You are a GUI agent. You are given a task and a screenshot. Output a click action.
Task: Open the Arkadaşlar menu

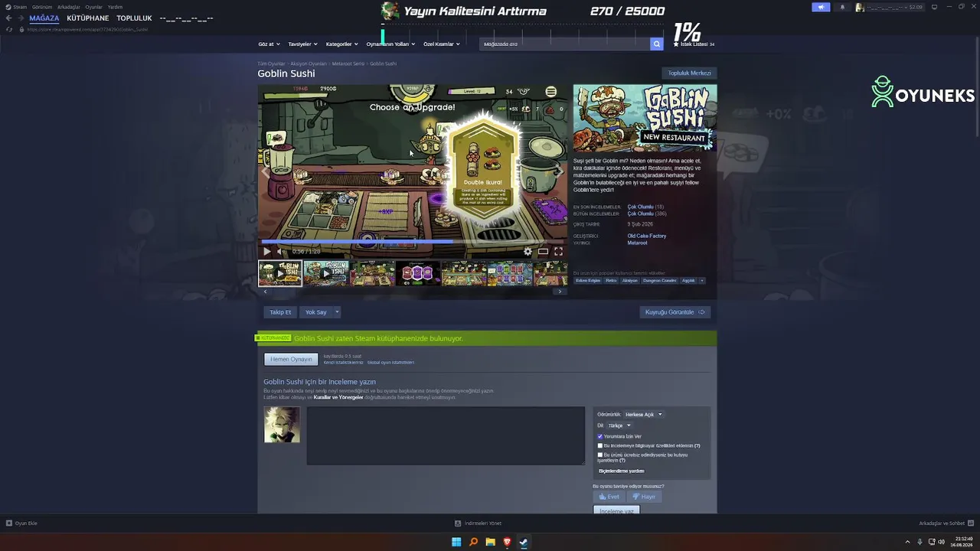coord(69,7)
